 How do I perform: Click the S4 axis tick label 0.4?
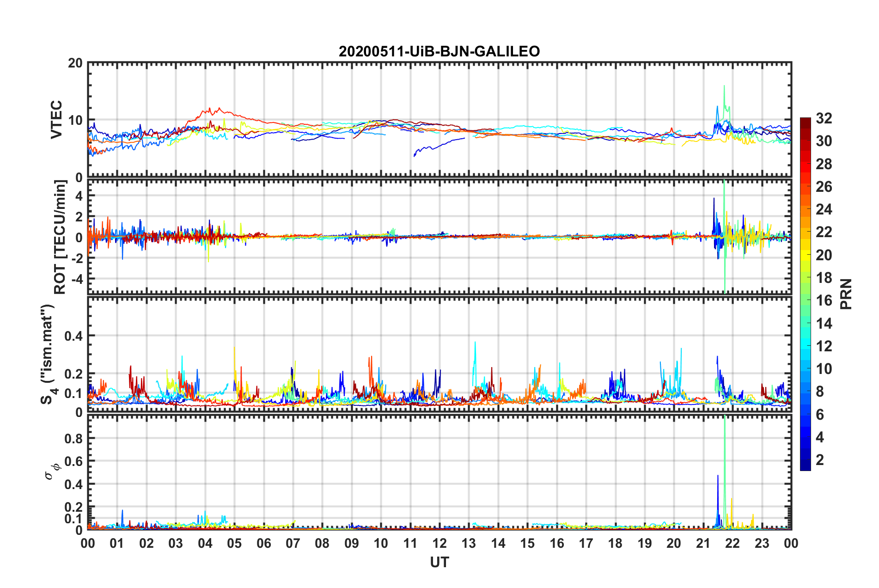(73, 336)
